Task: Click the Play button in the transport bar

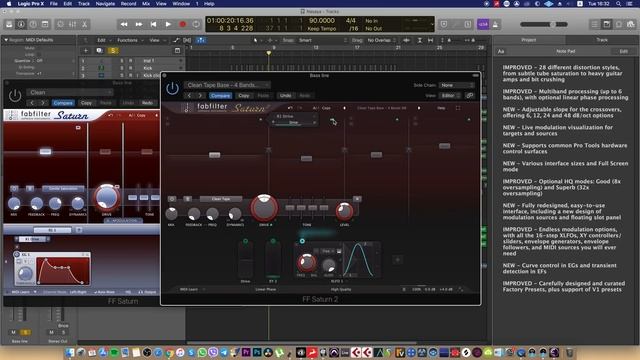Action: [168, 24]
